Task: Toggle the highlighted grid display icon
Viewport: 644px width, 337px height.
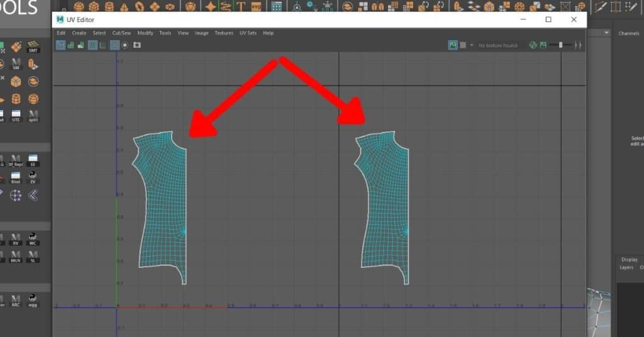Action: coord(93,45)
